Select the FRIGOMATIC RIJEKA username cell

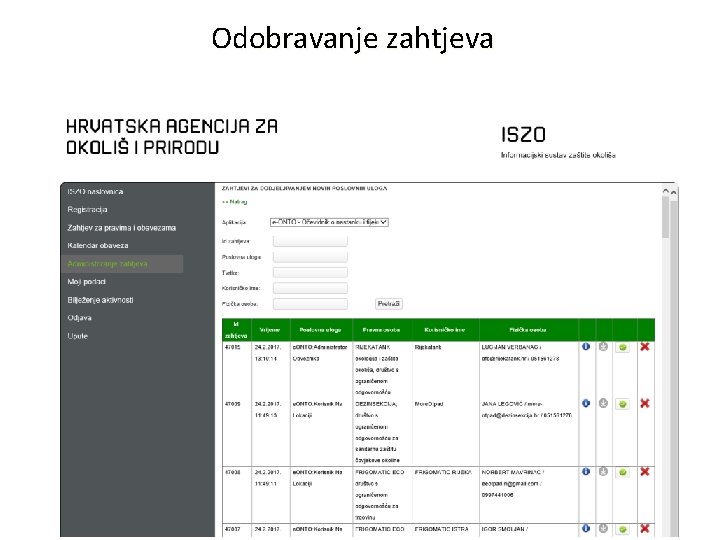[x=443, y=472]
